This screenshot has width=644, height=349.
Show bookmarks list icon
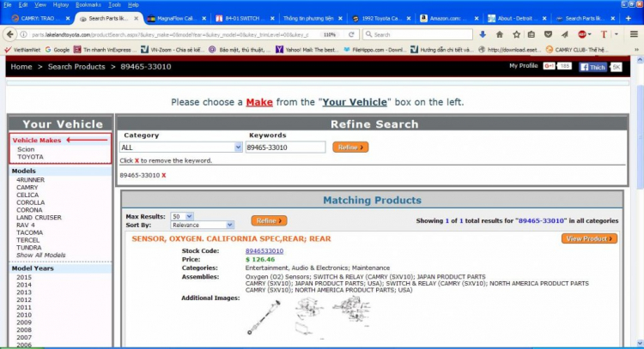(x=532, y=34)
